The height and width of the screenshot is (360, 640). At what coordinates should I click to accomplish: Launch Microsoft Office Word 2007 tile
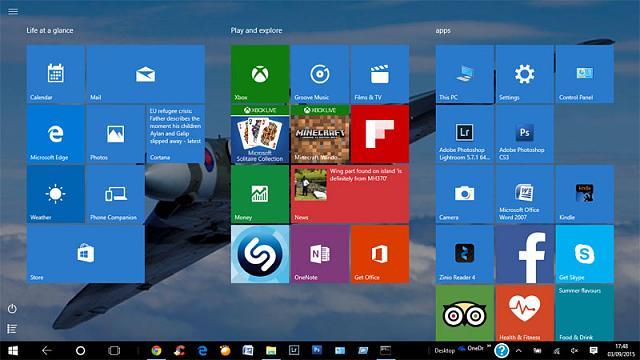coord(524,194)
